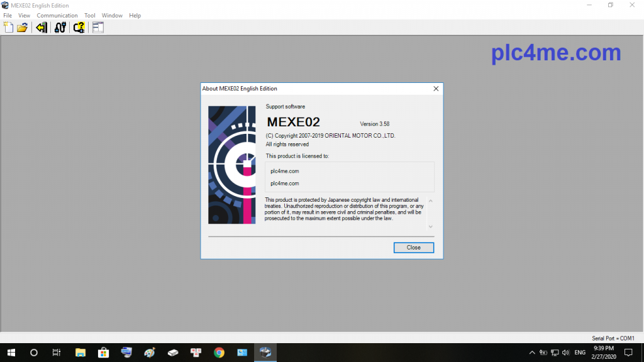Viewport: 644px width, 362px height.
Task: Click the New file toolbar icon
Action: pyautogui.click(x=8, y=27)
